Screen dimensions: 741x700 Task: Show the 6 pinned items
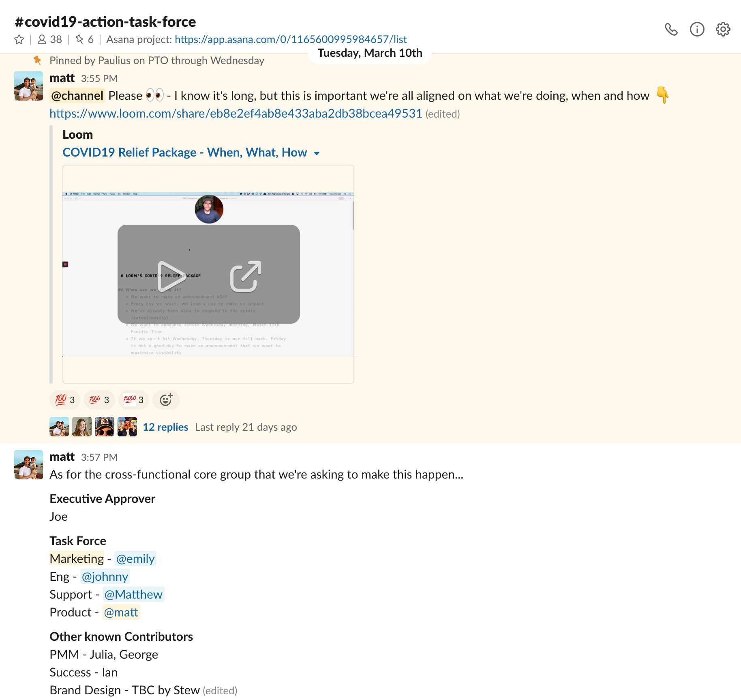[85, 39]
